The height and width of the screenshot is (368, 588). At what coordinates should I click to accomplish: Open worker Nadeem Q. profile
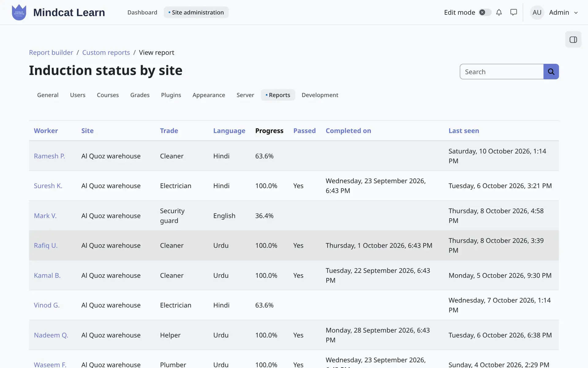click(x=51, y=335)
